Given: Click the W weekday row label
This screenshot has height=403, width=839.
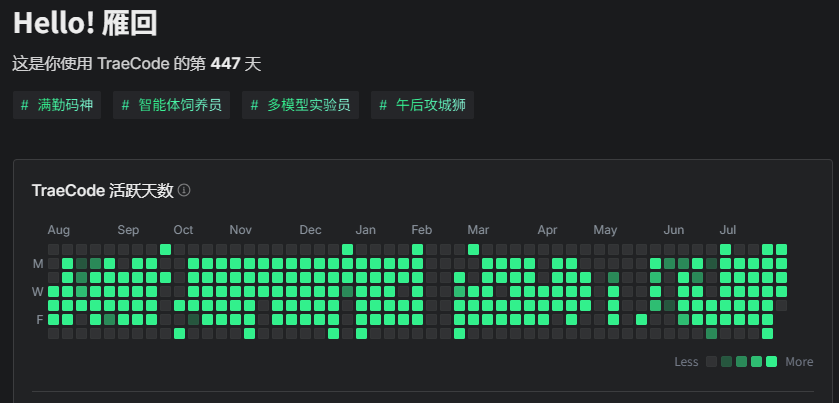Looking at the screenshot, I should [38, 292].
